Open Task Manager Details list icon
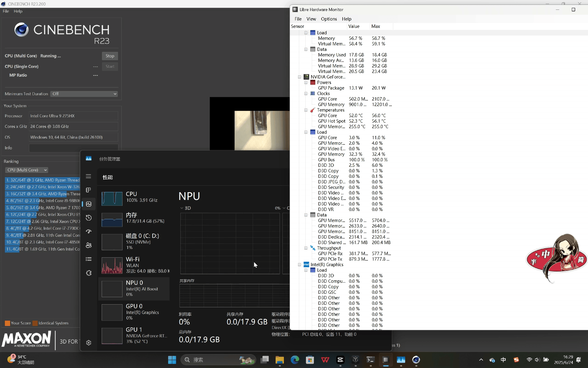This screenshot has height=368, width=588. [89, 259]
